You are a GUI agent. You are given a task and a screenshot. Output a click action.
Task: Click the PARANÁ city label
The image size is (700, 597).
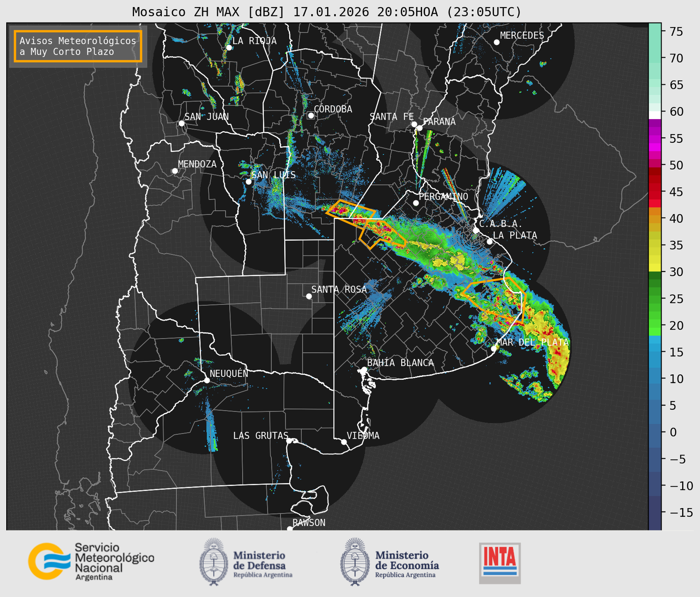tap(439, 122)
